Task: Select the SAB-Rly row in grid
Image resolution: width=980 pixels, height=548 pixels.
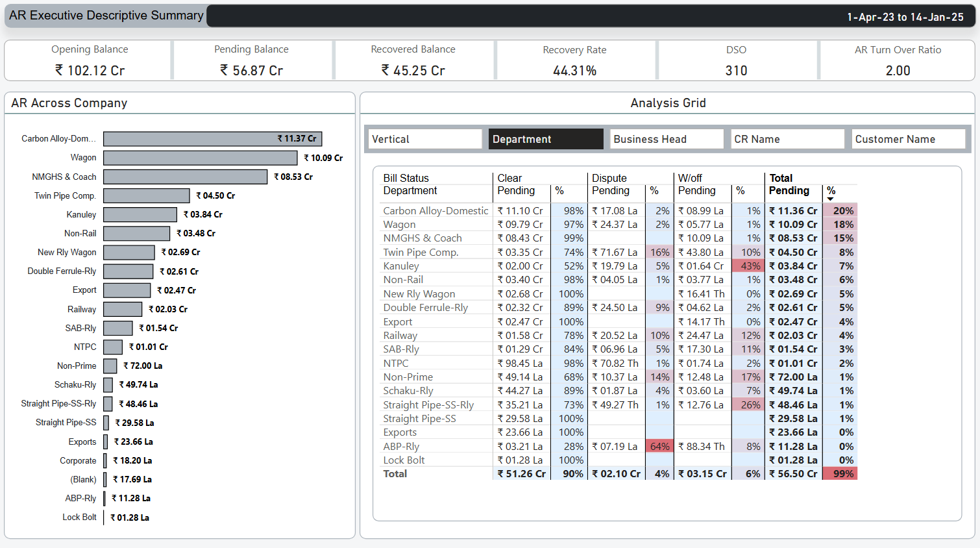Action: (x=619, y=349)
